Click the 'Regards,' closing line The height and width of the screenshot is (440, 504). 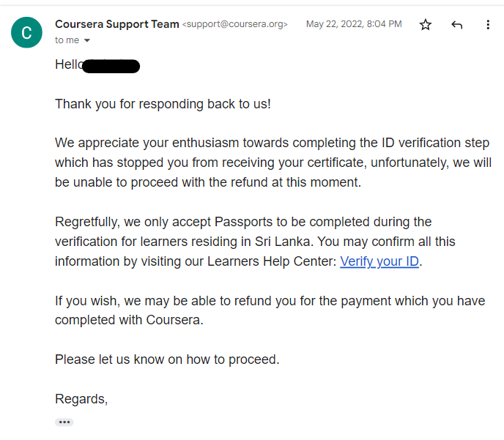pyautogui.click(x=81, y=399)
